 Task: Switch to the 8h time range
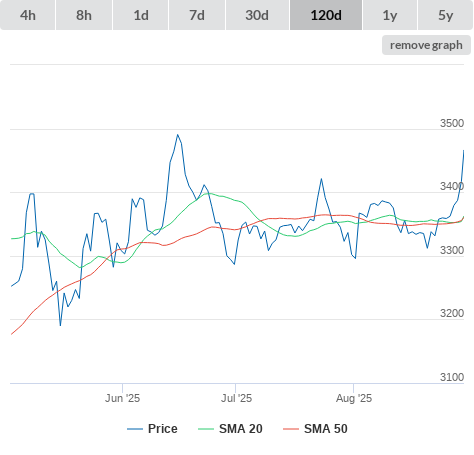[x=84, y=15]
